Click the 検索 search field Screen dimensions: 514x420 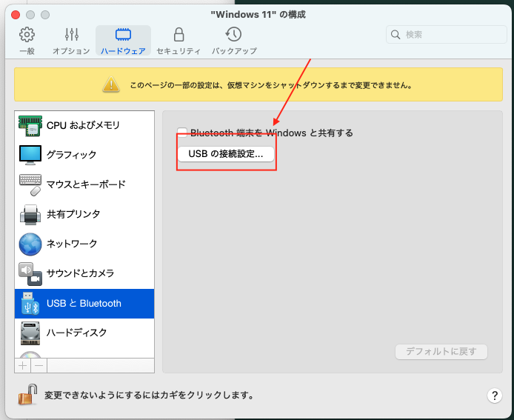pyautogui.click(x=446, y=34)
